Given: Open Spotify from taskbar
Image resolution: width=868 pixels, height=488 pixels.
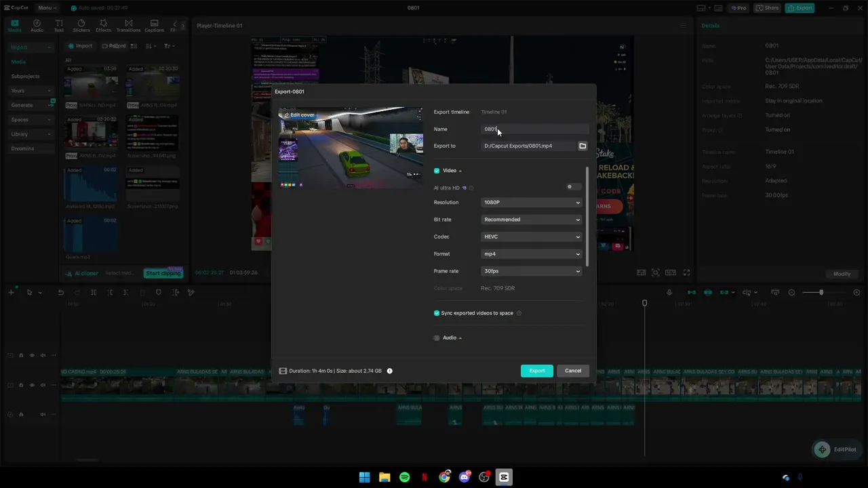Looking at the screenshot, I should [x=404, y=477].
